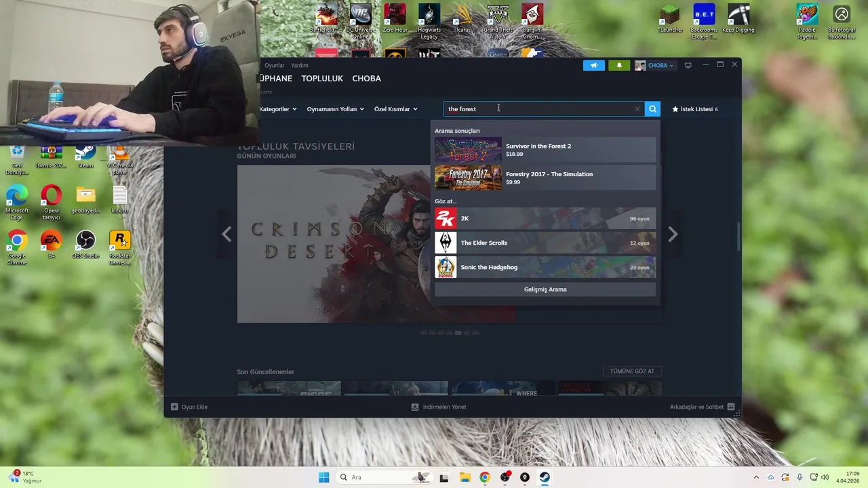Image resolution: width=868 pixels, height=488 pixels.
Task: Open Backrooms Escape desktop shortcut
Action: [x=704, y=22]
